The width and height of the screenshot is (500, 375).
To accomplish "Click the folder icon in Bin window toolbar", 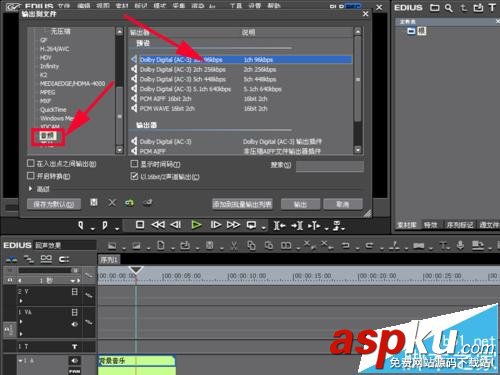I will click(x=434, y=8).
